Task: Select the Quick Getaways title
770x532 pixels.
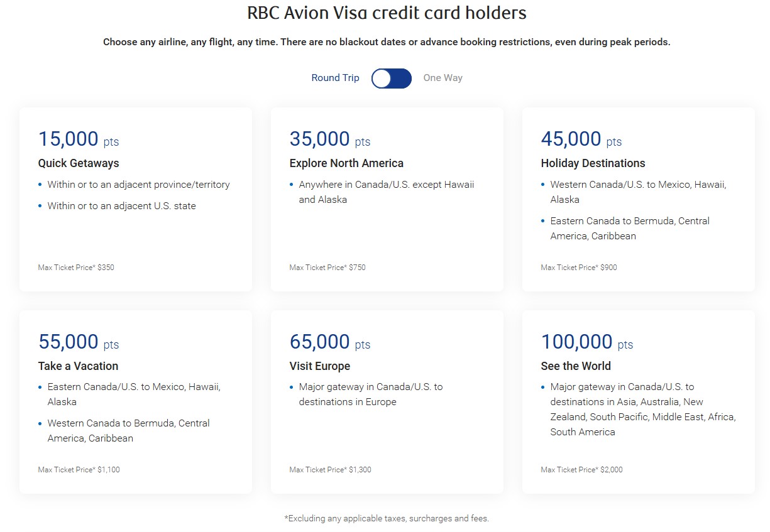Action: click(77, 163)
